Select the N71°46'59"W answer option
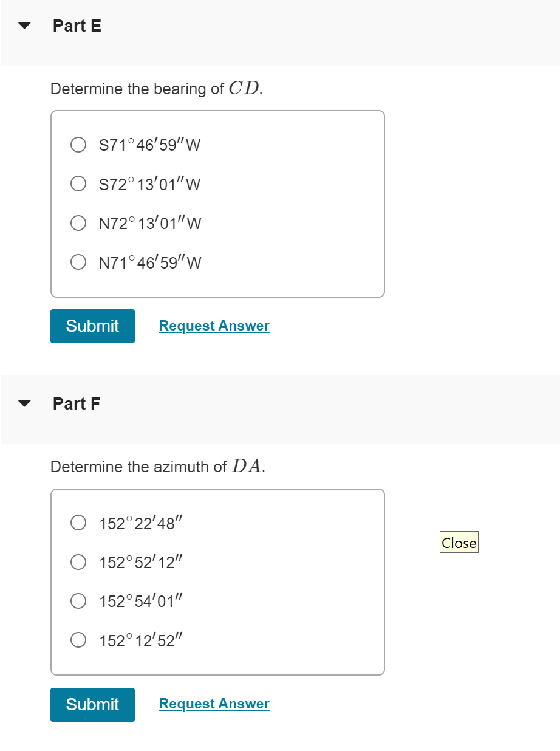The image size is (560, 751). click(x=78, y=262)
